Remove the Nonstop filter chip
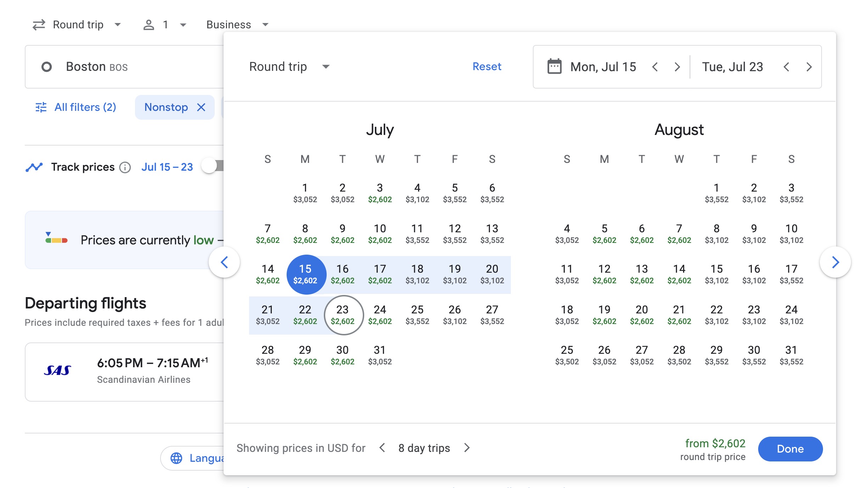 pyautogui.click(x=201, y=107)
